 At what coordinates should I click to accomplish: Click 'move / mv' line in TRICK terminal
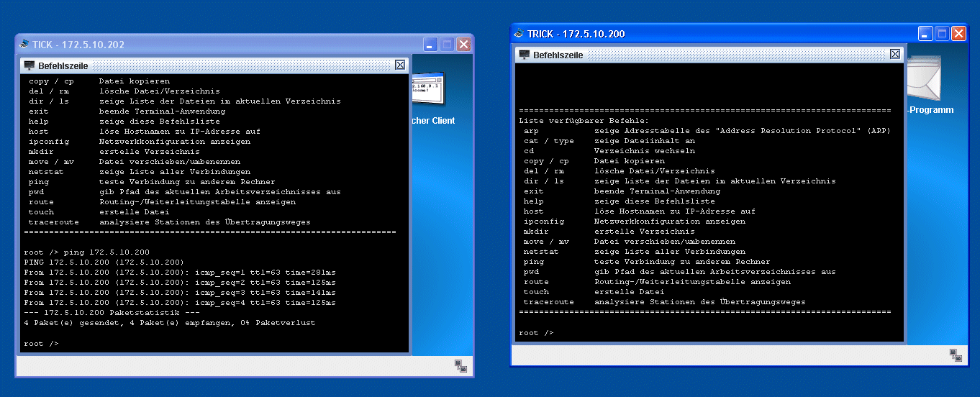(630, 242)
